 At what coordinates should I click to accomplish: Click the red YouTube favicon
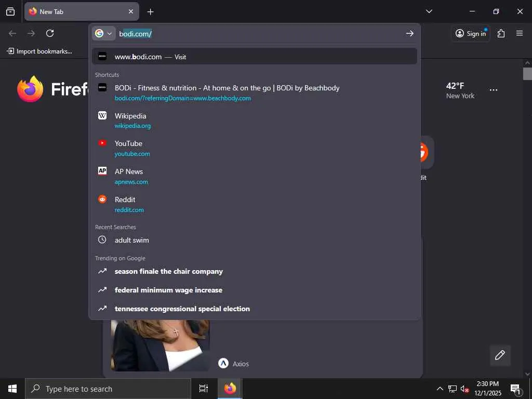coord(102,143)
